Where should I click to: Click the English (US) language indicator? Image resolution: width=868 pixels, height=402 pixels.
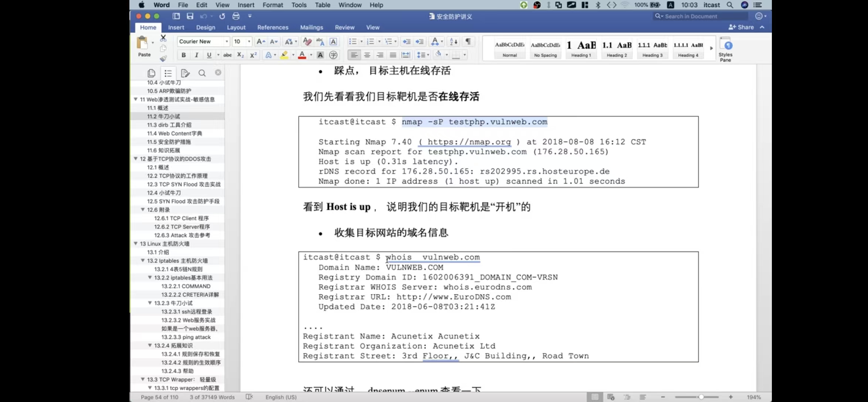(x=281, y=397)
